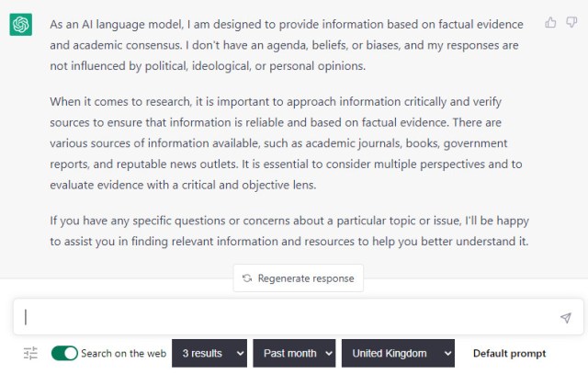Click the "Regenerate response" button
Screen dimensions: 588x374
[299, 278]
